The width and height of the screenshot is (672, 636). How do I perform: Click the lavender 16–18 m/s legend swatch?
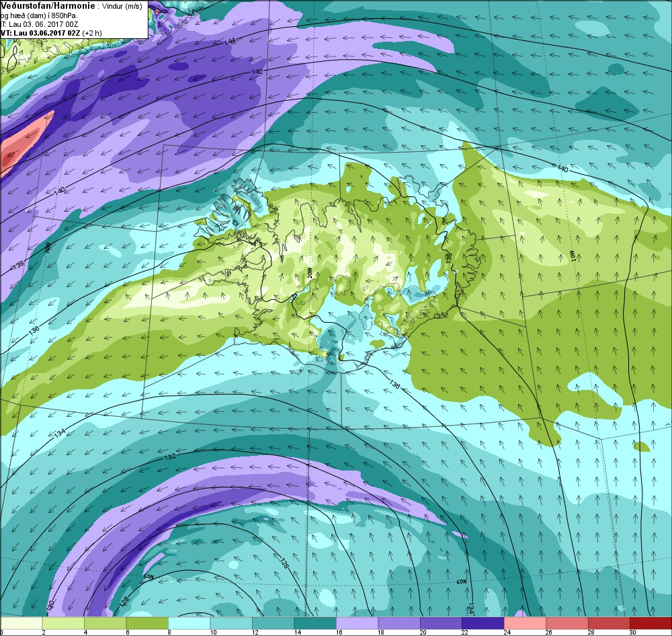[358, 623]
